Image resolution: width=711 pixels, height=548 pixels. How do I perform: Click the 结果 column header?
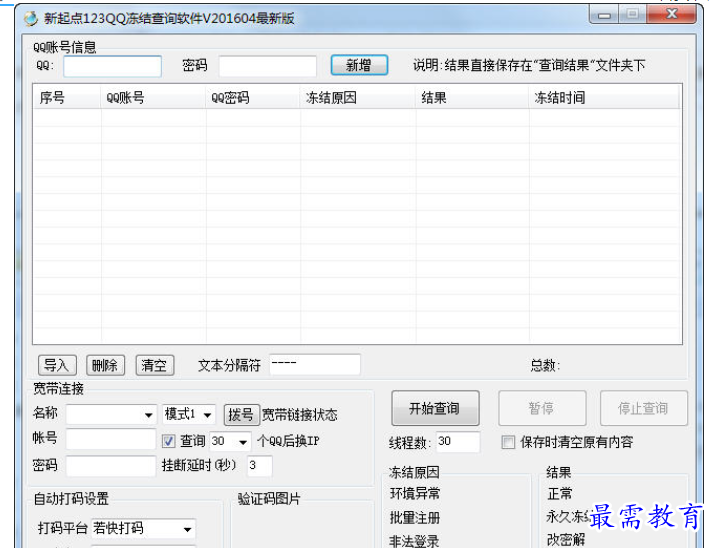tap(472, 97)
